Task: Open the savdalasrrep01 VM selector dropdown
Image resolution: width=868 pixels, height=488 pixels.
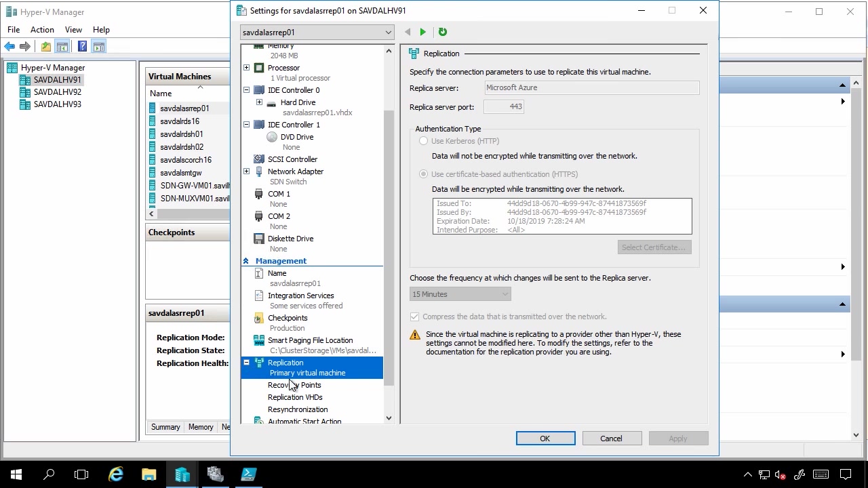Action: pos(317,33)
